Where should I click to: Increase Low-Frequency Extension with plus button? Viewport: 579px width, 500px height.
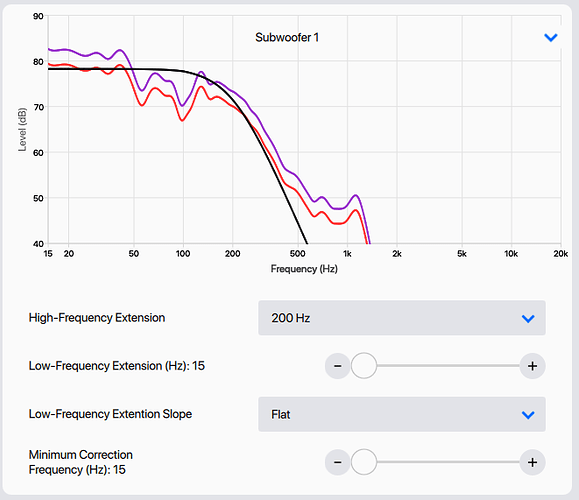pos(532,366)
